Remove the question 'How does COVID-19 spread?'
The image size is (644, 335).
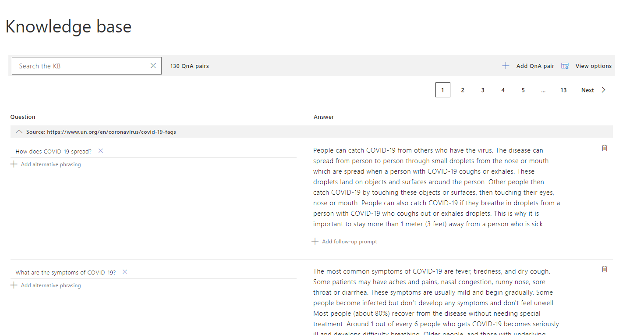(x=100, y=150)
